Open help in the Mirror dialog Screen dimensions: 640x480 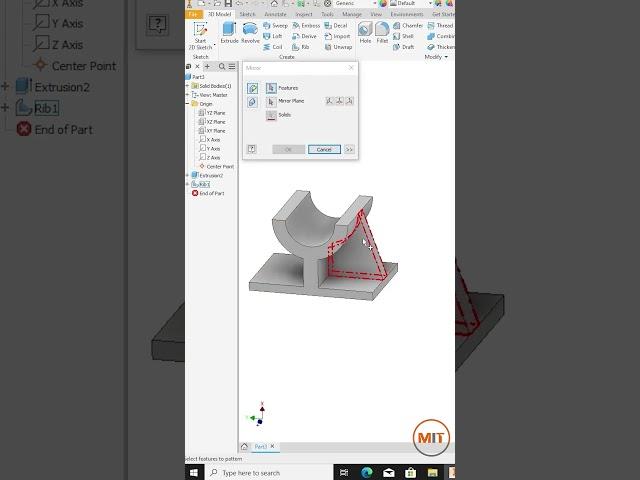tap(252, 149)
